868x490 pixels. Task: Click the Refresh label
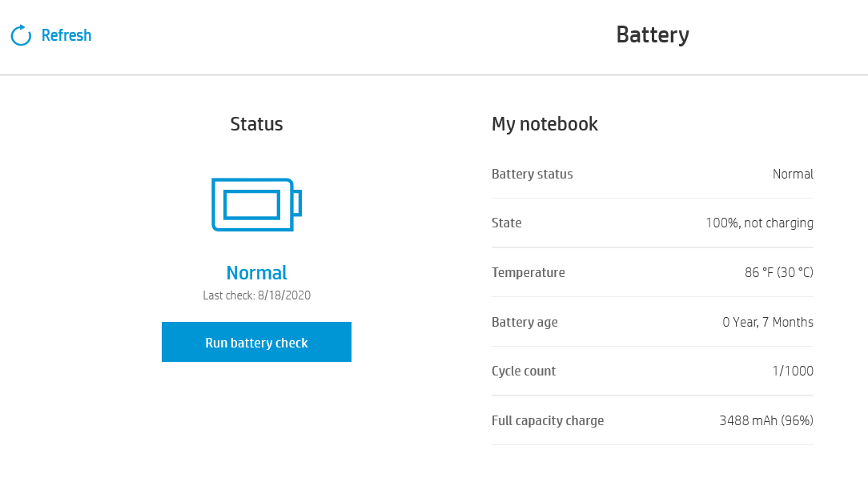coord(66,35)
